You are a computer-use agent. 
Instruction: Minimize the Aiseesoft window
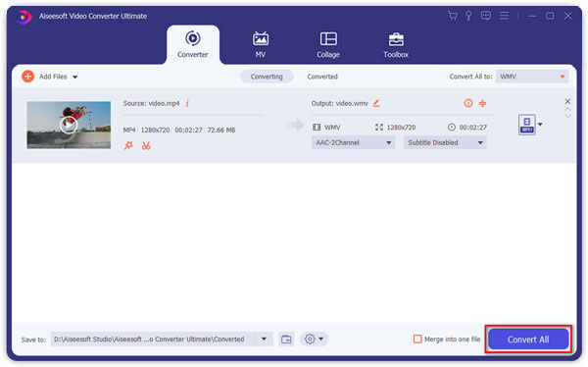[x=532, y=16]
